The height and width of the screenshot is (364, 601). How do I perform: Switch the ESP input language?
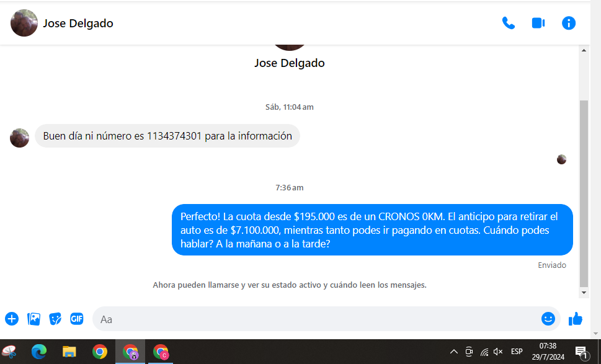click(517, 352)
